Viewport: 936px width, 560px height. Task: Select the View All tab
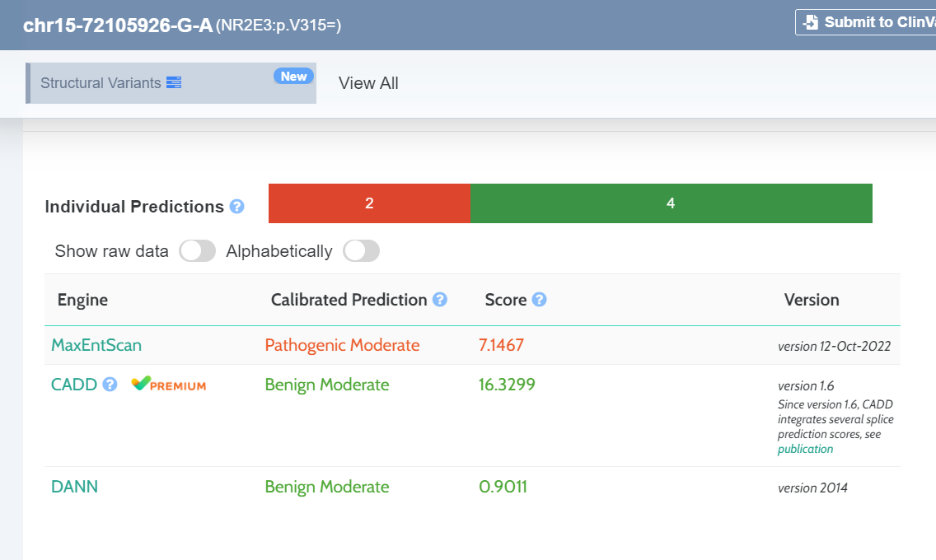[368, 83]
